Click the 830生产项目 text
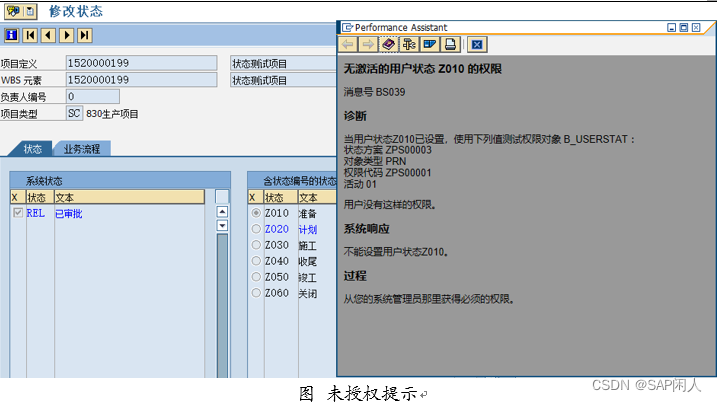 (x=112, y=114)
